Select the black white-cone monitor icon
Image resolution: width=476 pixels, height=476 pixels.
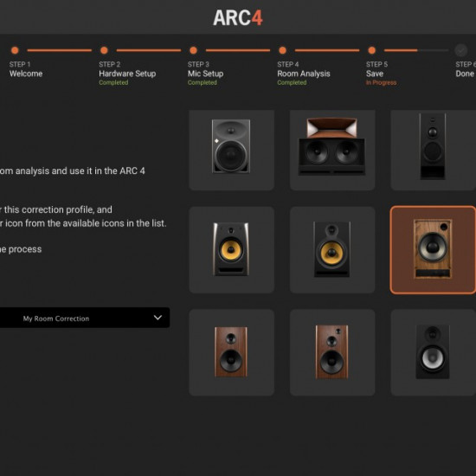point(433,352)
